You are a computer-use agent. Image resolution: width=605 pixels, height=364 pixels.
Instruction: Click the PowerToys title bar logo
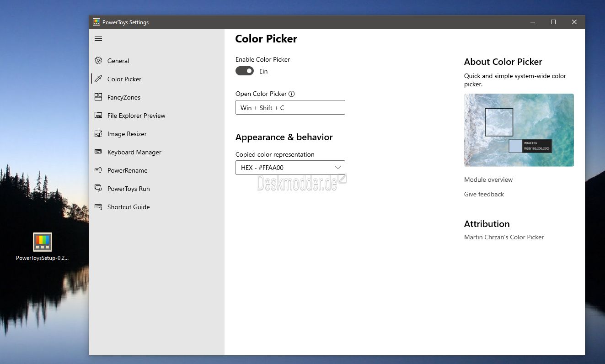(x=96, y=22)
